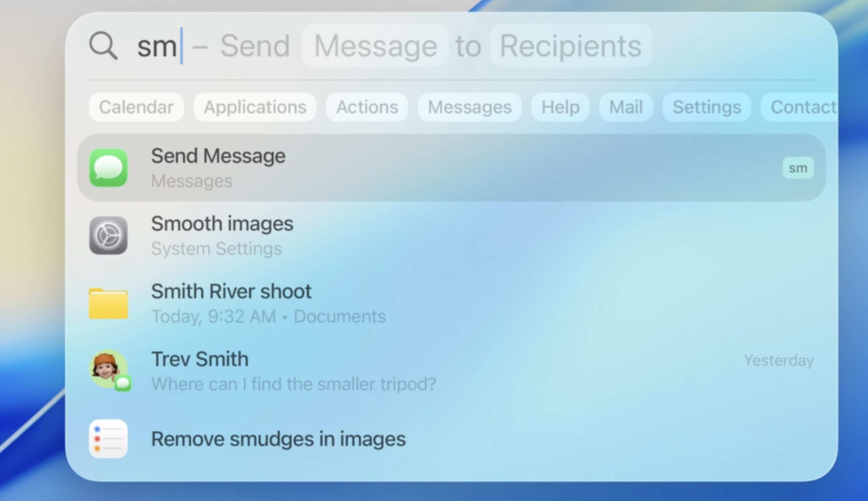Filter results by Settings
The width and height of the screenshot is (868, 501).
pos(707,107)
